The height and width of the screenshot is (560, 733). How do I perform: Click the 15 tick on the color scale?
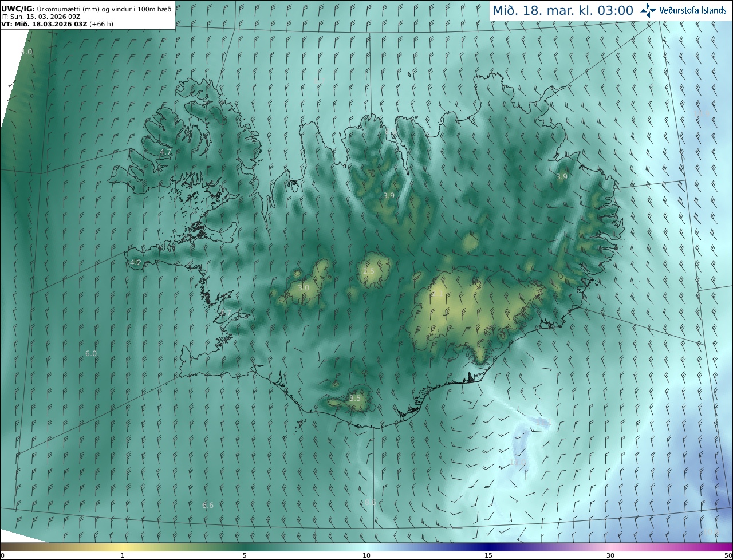(488, 555)
